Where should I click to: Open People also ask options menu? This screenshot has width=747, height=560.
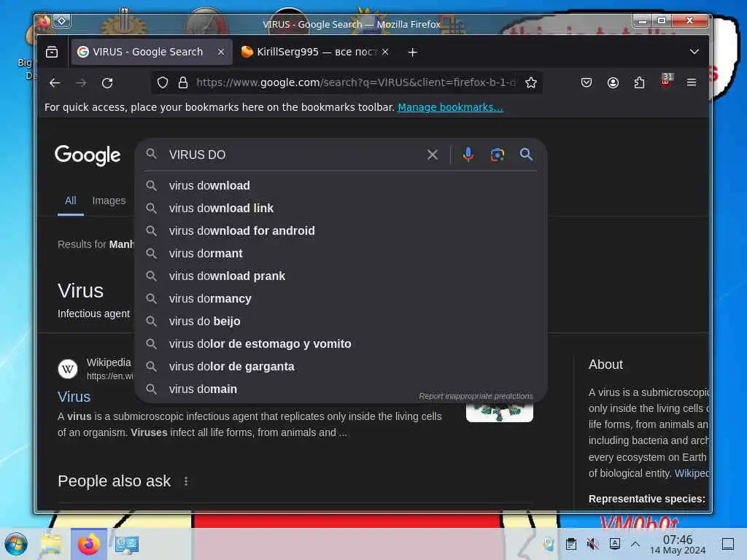point(186,481)
